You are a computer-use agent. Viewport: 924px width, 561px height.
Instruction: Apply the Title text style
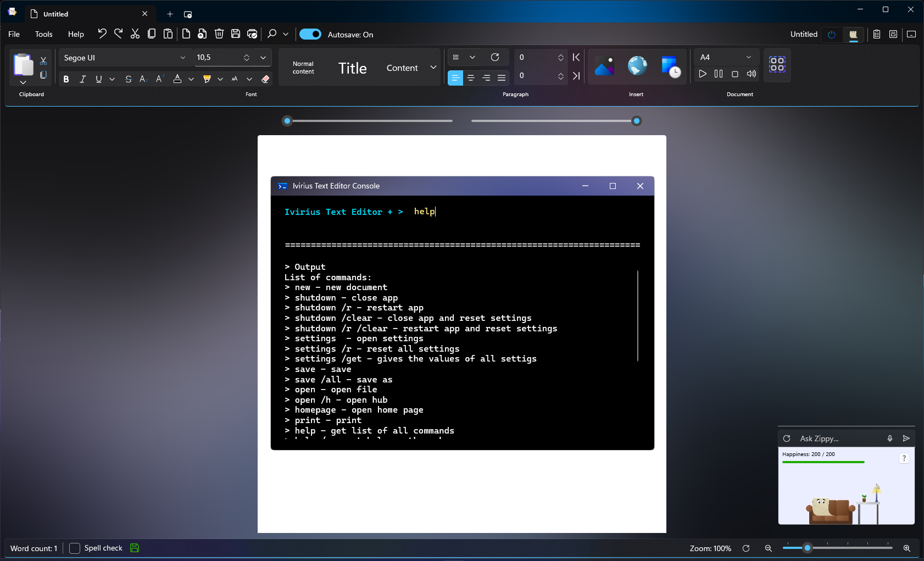click(352, 67)
